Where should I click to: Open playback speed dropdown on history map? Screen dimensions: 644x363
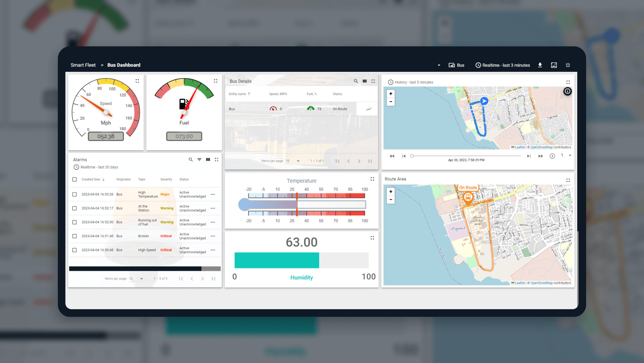tap(570, 156)
